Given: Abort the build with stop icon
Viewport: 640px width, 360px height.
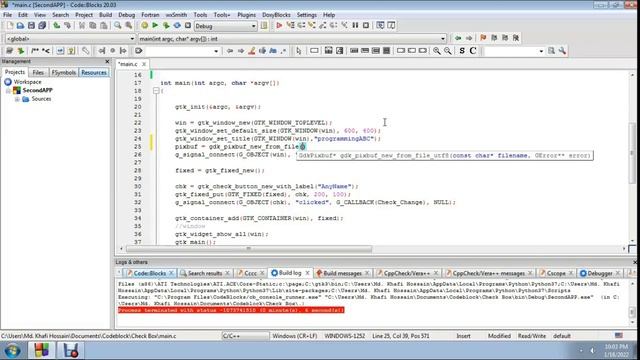Looking at the screenshot, I should click(188, 26).
